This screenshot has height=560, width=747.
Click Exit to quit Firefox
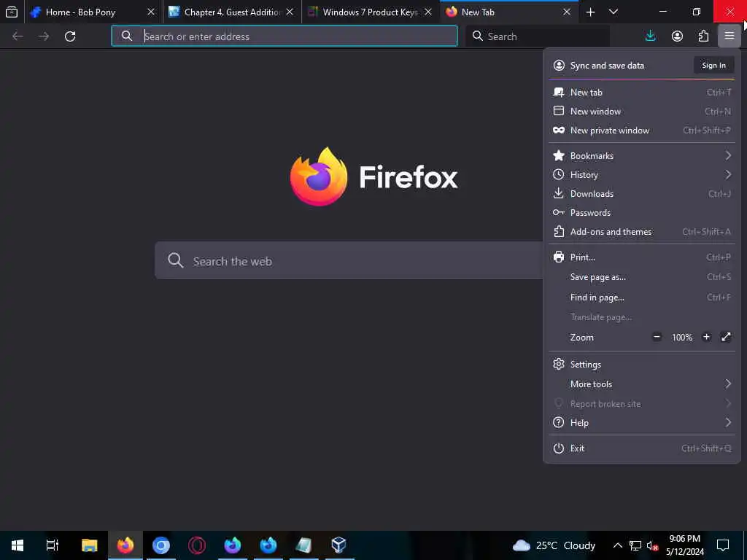click(642, 448)
